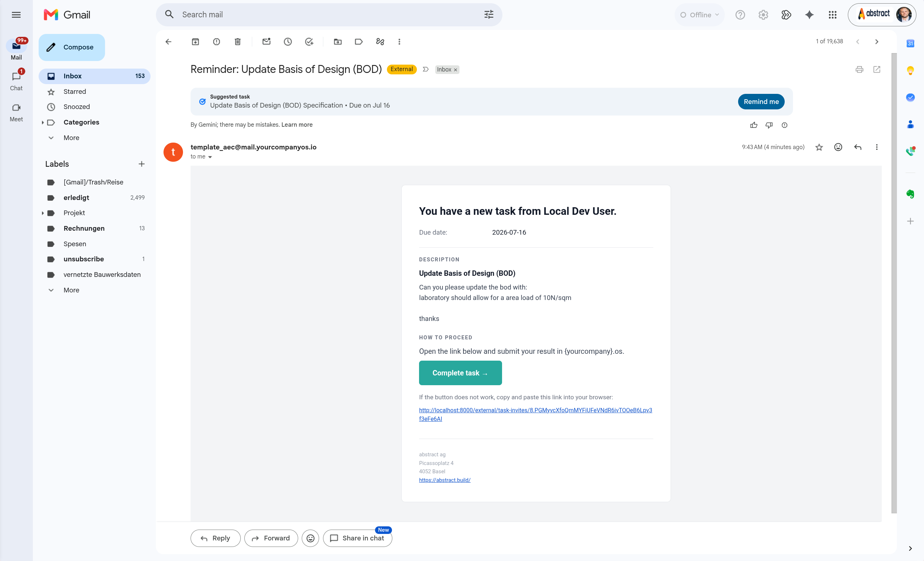
Task: Click the Reply button at bottom
Action: [215, 538]
